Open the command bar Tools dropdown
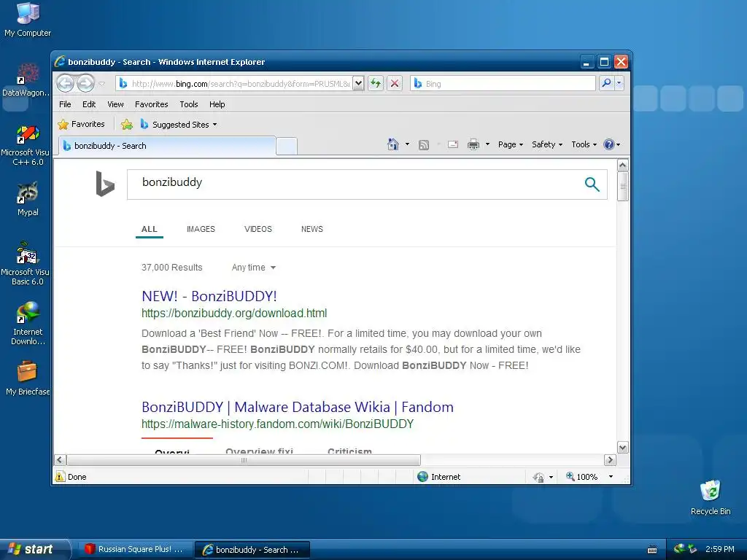 pyautogui.click(x=584, y=144)
